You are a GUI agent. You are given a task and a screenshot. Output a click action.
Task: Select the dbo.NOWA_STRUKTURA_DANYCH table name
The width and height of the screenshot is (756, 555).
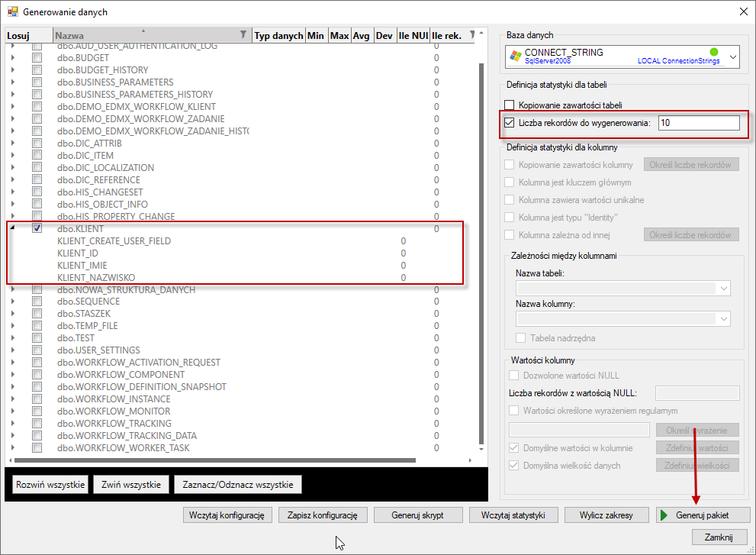127,289
